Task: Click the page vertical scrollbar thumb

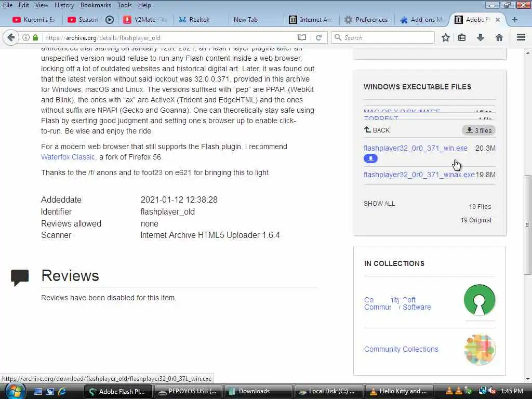Action: [527, 224]
